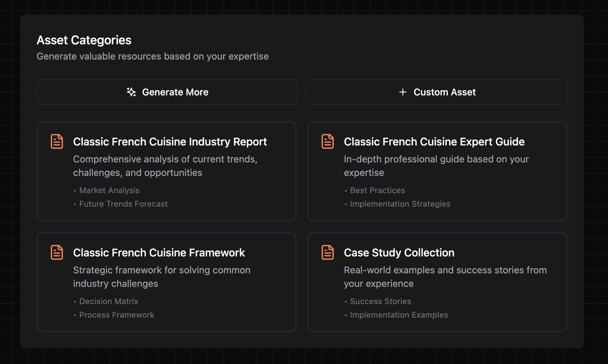Click the Market Analysis bullet item
The image size is (608, 364).
click(109, 190)
